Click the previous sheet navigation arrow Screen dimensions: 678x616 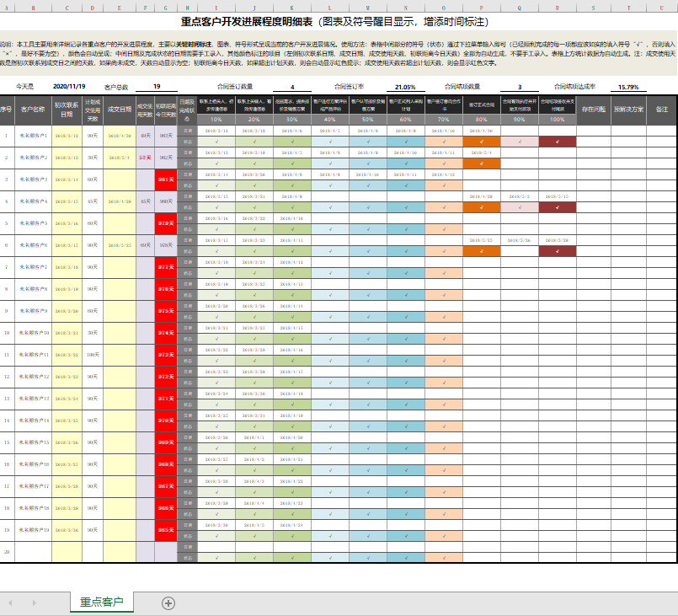coord(10,603)
